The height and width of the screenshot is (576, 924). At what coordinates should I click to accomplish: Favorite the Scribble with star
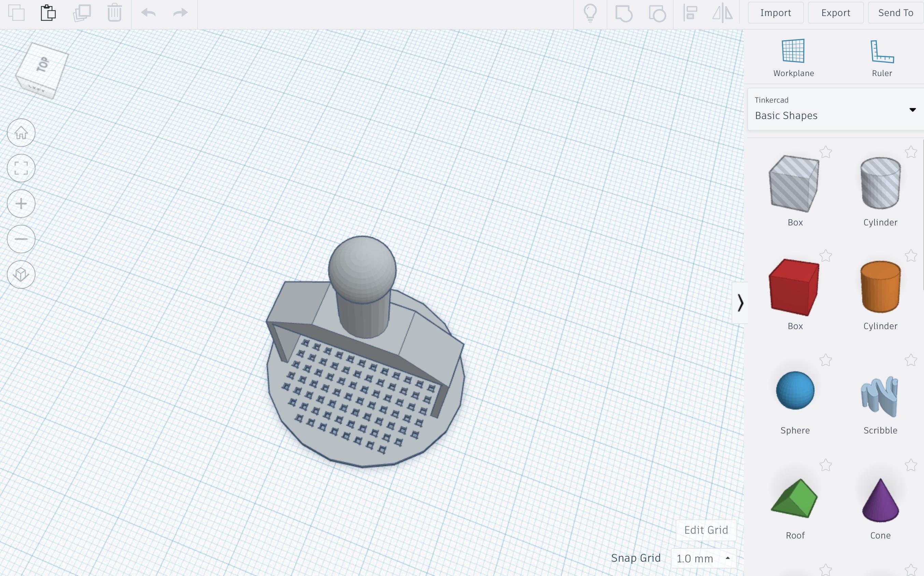(x=911, y=360)
